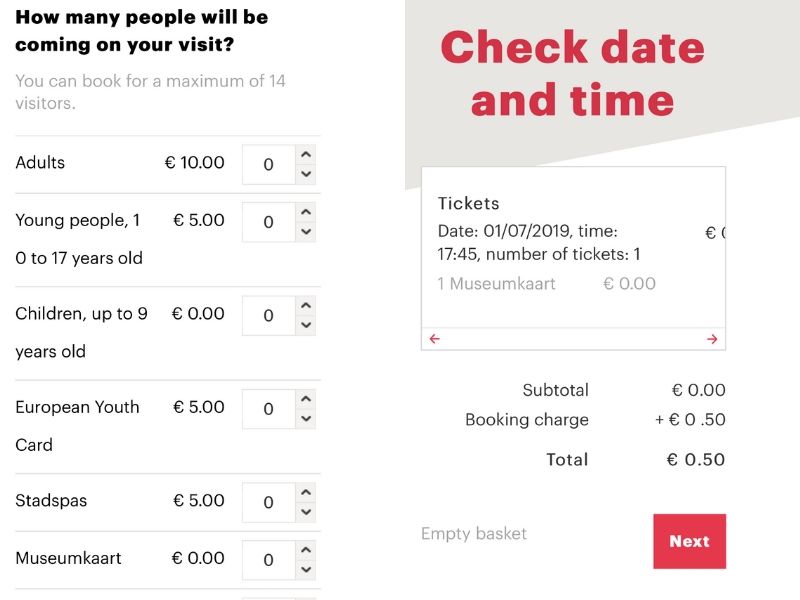Decrease the Stadspas ticket count
This screenshot has width=800, height=600.
point(306,512)
